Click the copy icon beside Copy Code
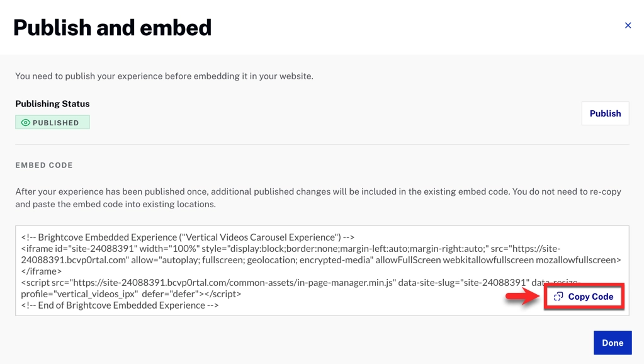 pyautogui.click(x=558, y=297)
